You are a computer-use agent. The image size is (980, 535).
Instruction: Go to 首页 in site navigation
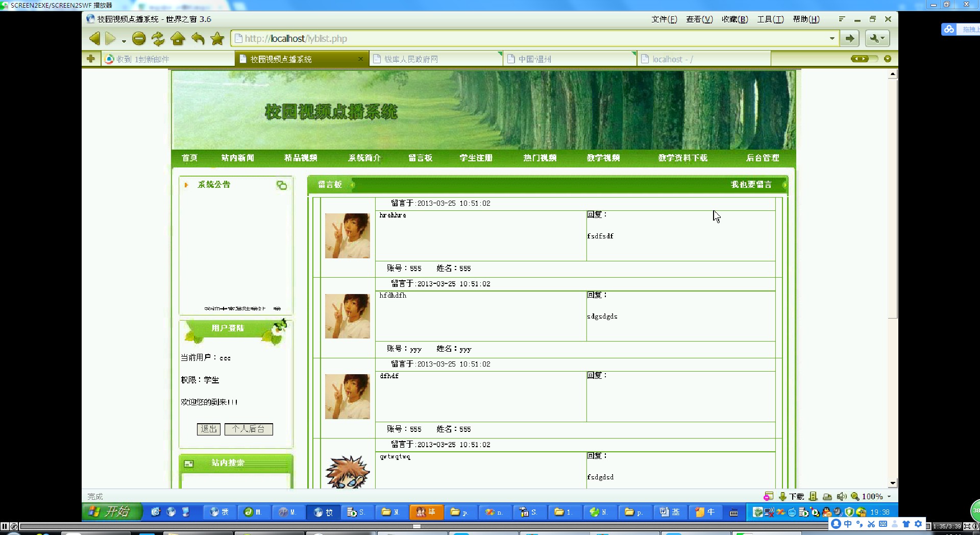[x=189, y=158]
